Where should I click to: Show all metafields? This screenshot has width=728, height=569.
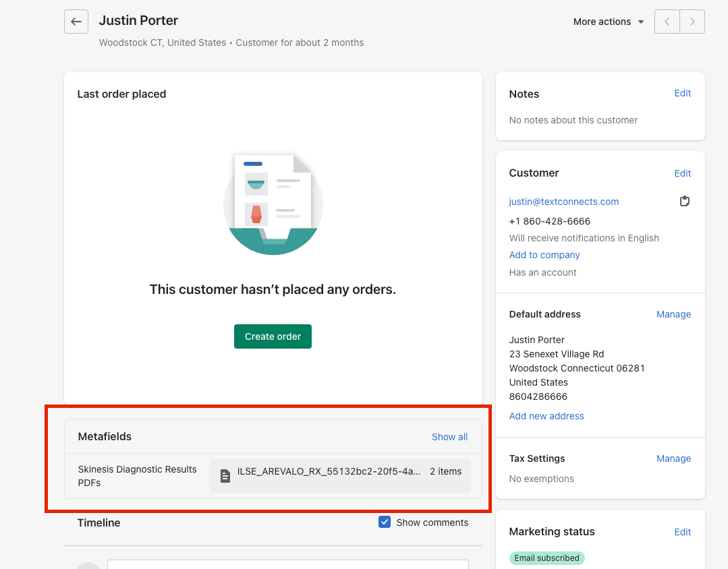[x=449, y=437]
